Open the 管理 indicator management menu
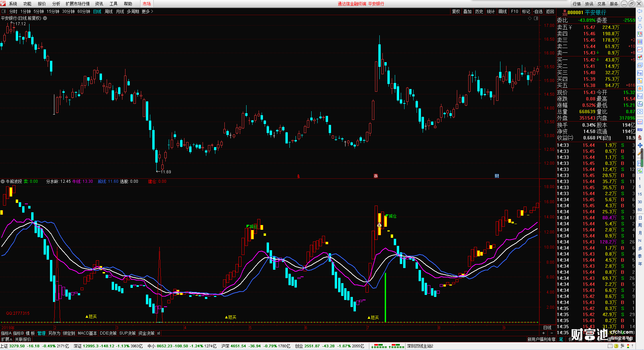 (x=41, y=333)
